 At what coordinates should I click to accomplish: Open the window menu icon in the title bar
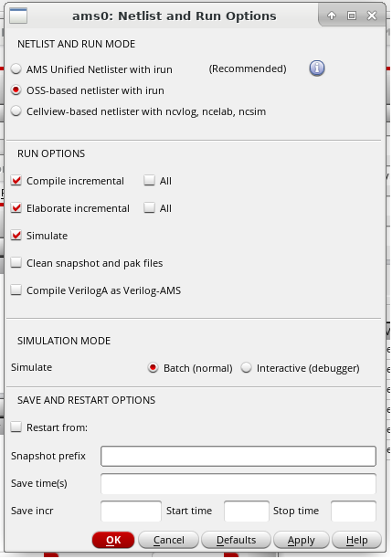click(18, 16)
